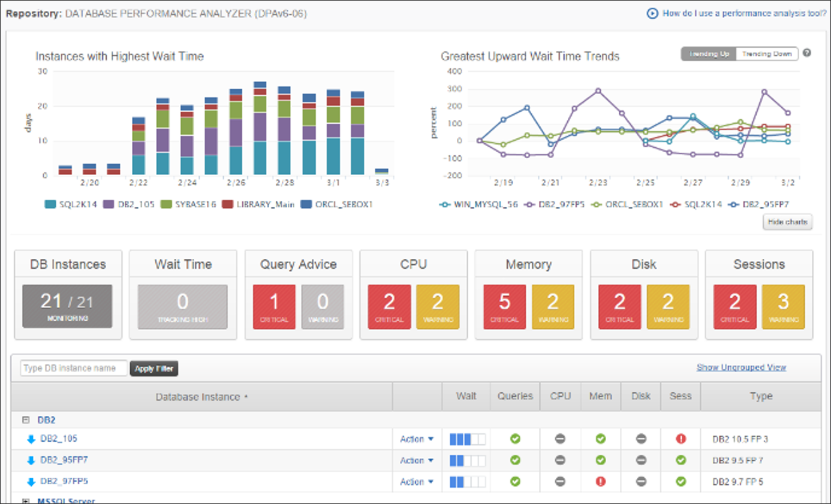831x504 pixels.
Task: Switch the trend chart to Trending Down
Action: (x=767, y=54)
